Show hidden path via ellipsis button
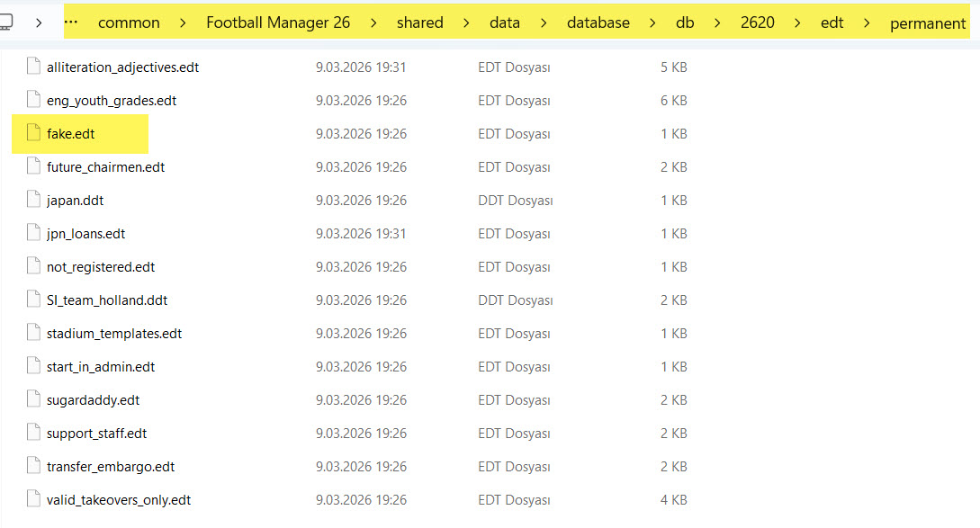The image size is (980, 528). pyautogui.click(x=72, y=22)
